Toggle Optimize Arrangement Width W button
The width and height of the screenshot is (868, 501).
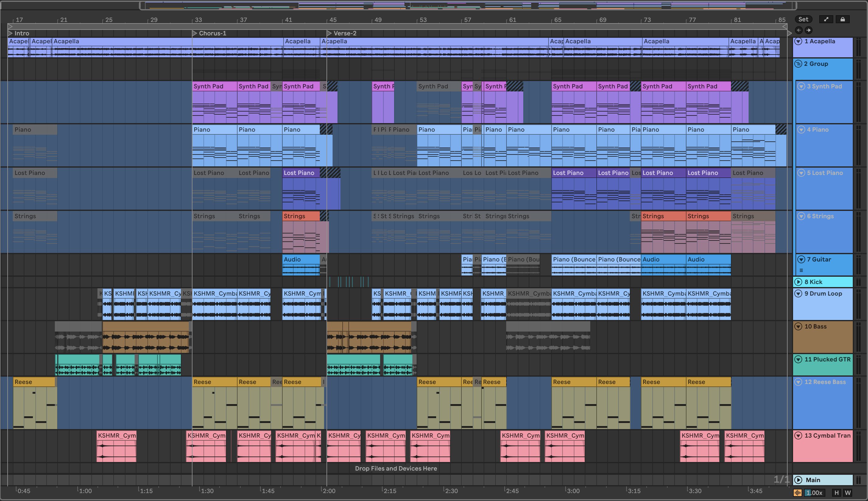pyautogui.click(x=848, y=493)
